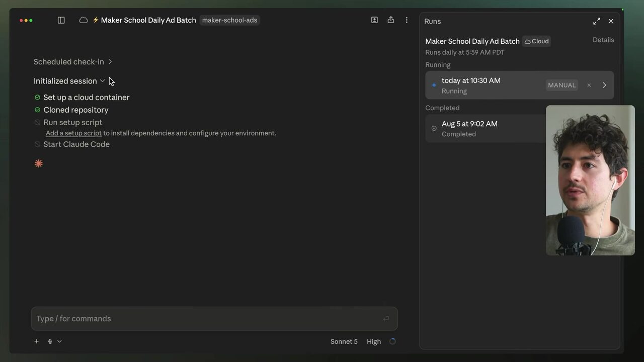The image size is (644, 362).
Task: Click the webcam video thumbnail
Action: [590, 180]
